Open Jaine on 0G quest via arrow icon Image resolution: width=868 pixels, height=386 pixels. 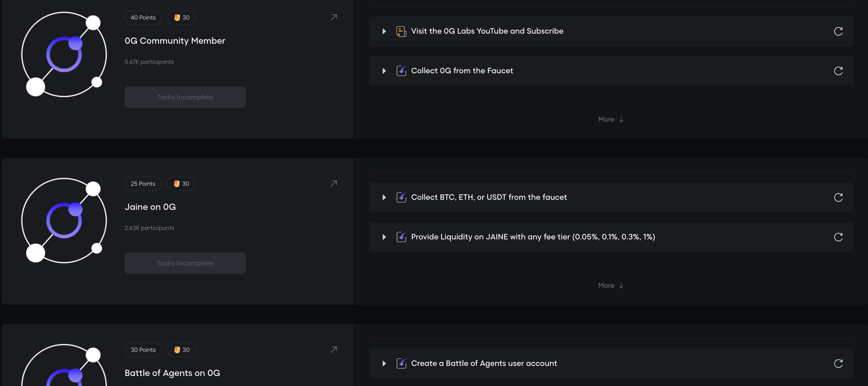pyautogui.click(x=334, y=183)
